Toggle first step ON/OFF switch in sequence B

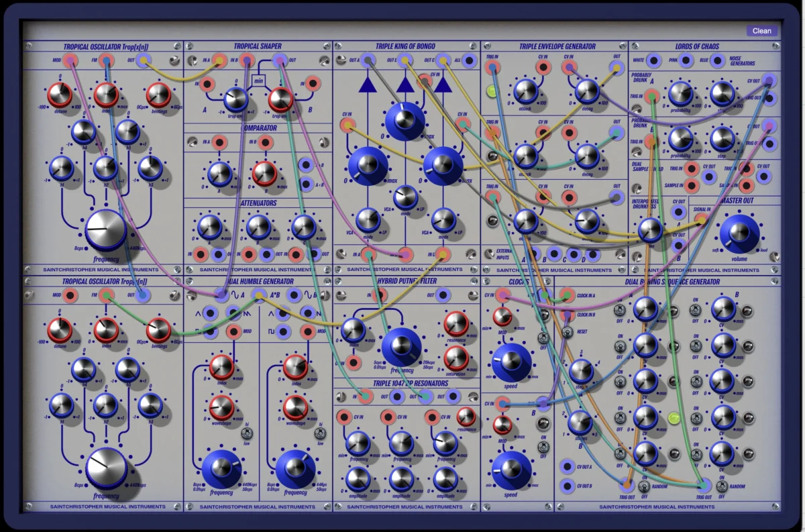coord(697,311)
